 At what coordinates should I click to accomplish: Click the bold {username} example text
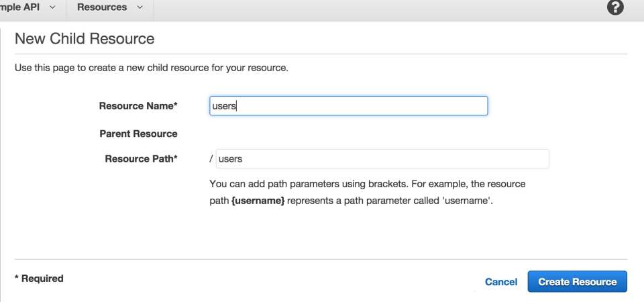[258, 202]
